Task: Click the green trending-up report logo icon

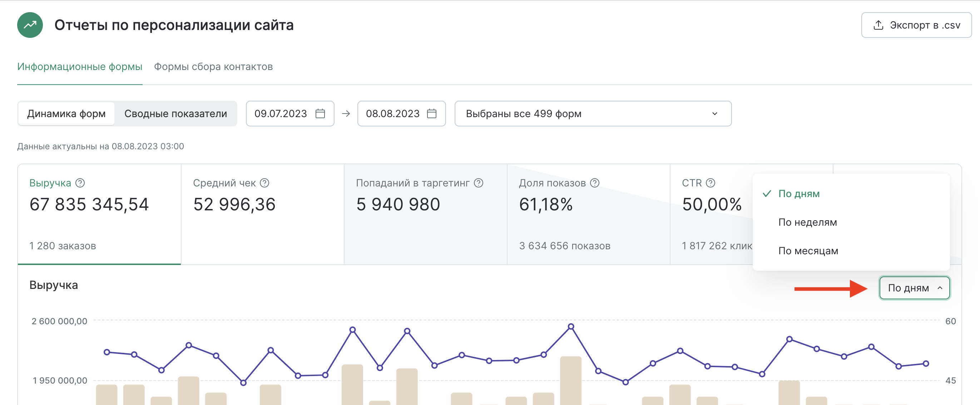Action: click(x=30, y=25)
